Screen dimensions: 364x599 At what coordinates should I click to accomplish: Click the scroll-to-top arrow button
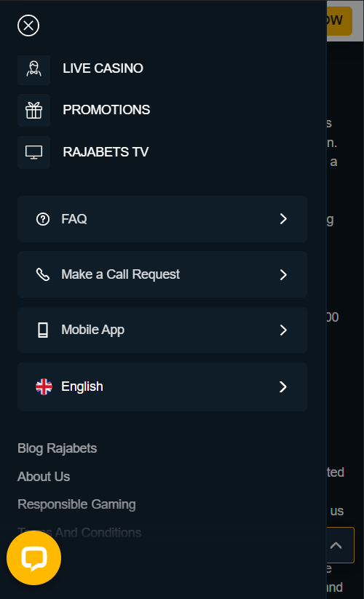[x=340, y=545]
